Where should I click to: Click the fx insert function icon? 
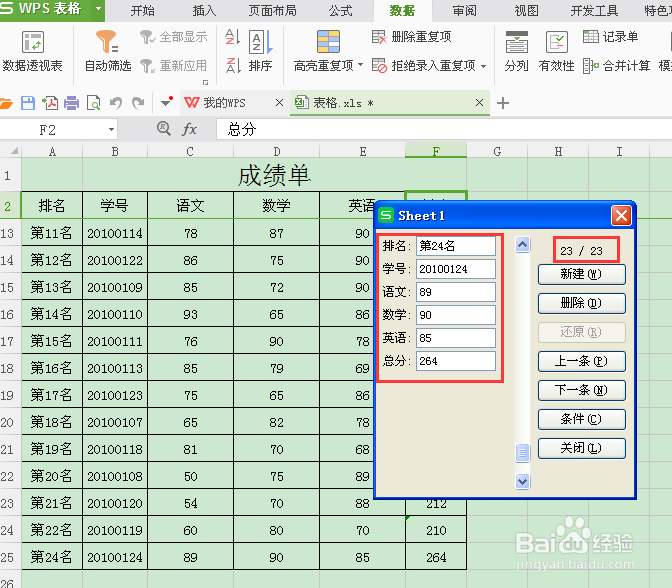[x=189, y=129]
